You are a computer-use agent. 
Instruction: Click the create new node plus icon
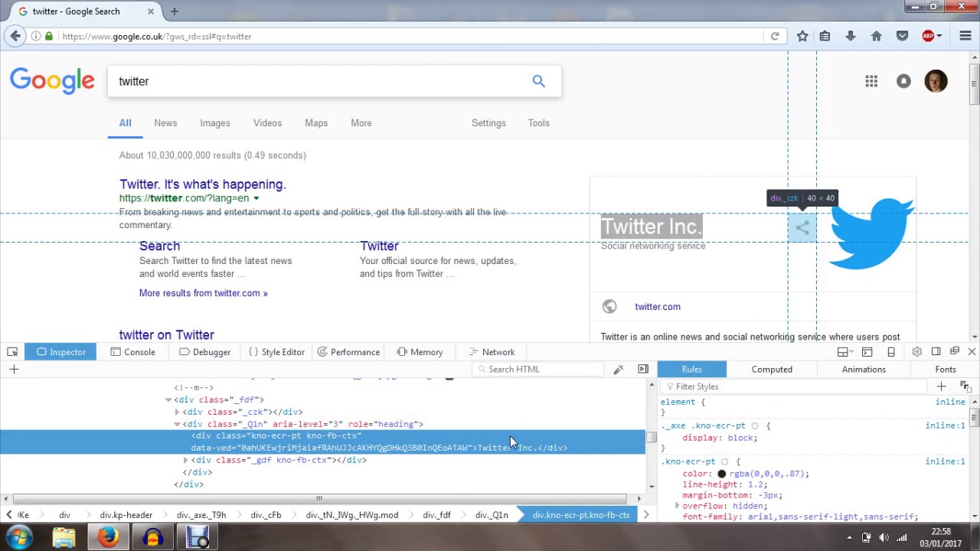[x=14, y=370]
